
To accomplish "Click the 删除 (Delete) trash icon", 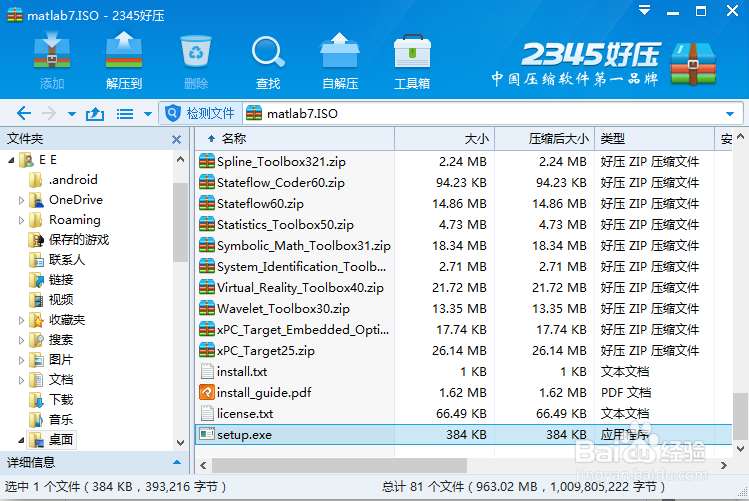I will pyautogui.click(x=196, y=51).
